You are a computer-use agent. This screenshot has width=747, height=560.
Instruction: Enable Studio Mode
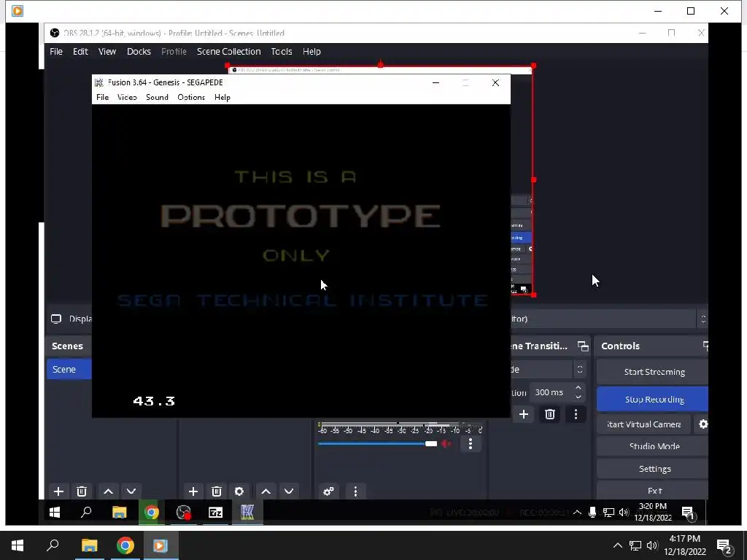[653, 446]
